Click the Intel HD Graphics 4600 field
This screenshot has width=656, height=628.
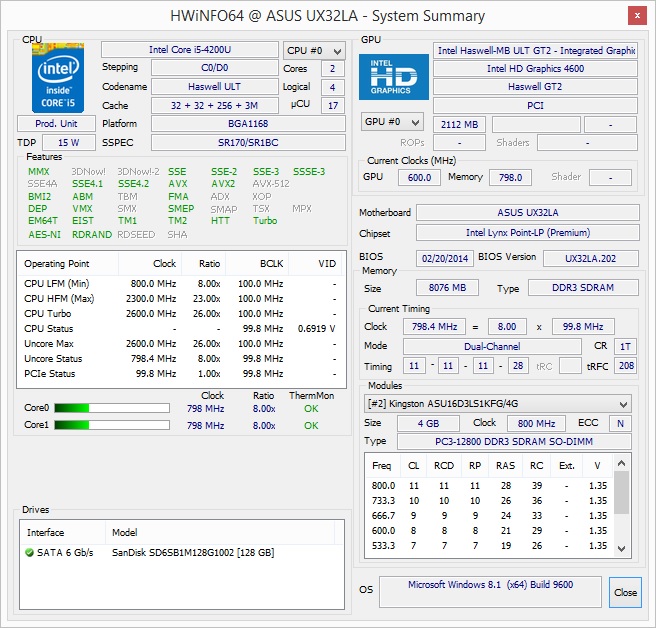pos(535,69)
